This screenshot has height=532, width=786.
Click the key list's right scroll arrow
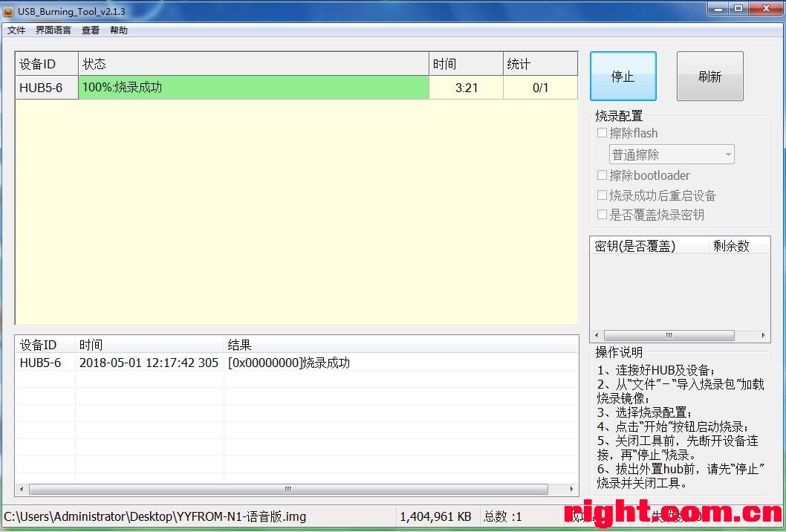click(763, 336)
